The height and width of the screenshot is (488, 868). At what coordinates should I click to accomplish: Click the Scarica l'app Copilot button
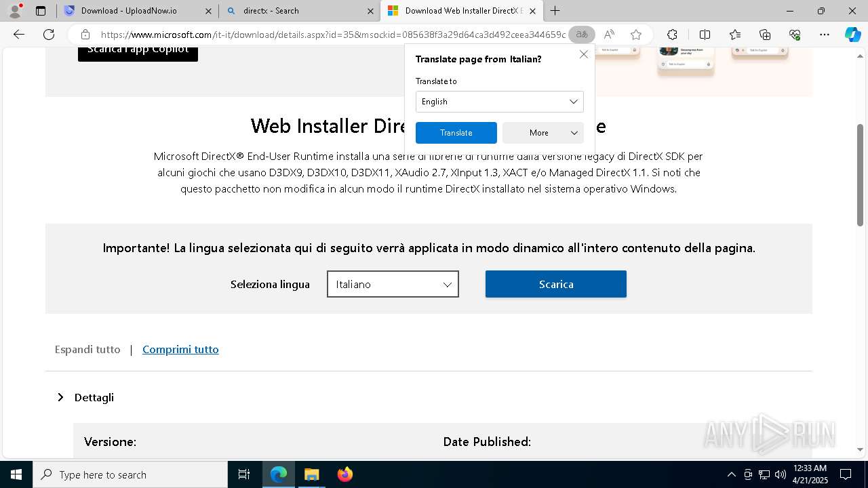tap(138, 52)
